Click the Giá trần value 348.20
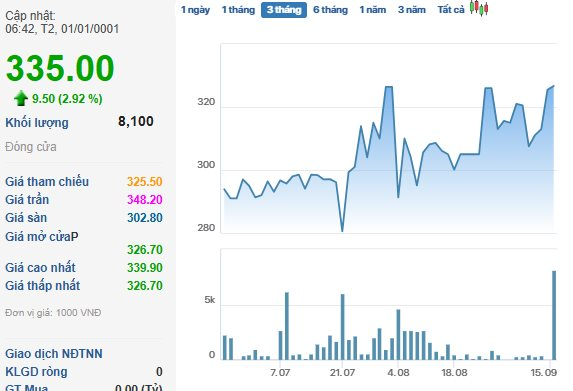573x391 pixels. click(145, 200)
